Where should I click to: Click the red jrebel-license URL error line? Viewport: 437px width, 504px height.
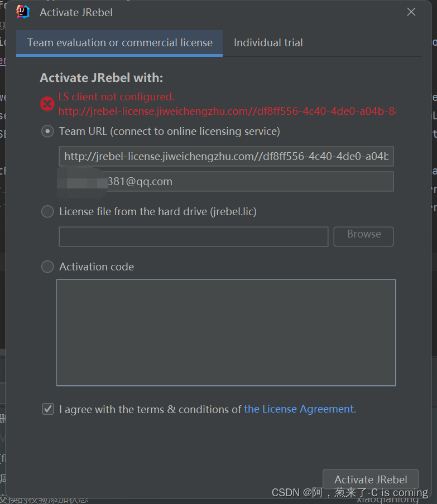coord(227,111)
